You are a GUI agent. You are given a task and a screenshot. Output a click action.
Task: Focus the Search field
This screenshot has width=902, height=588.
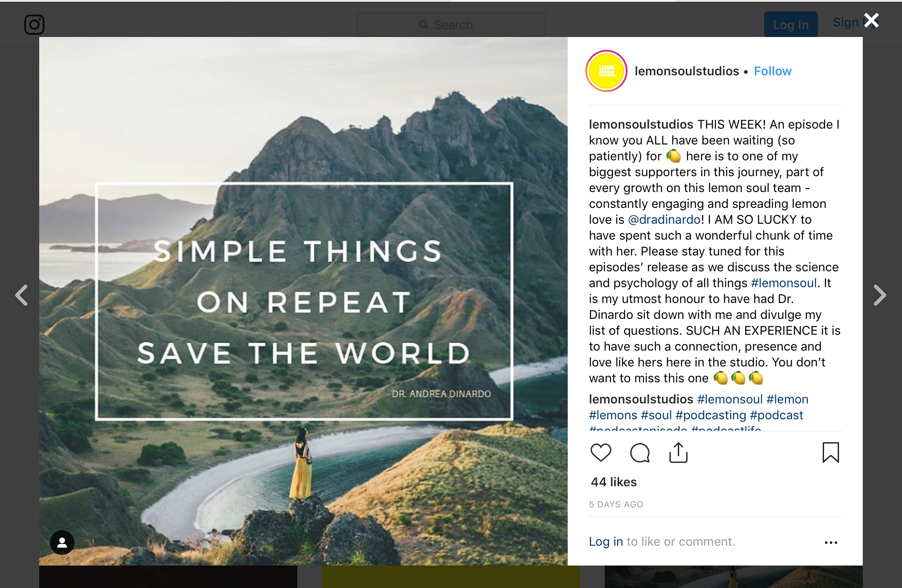point(451,25)
